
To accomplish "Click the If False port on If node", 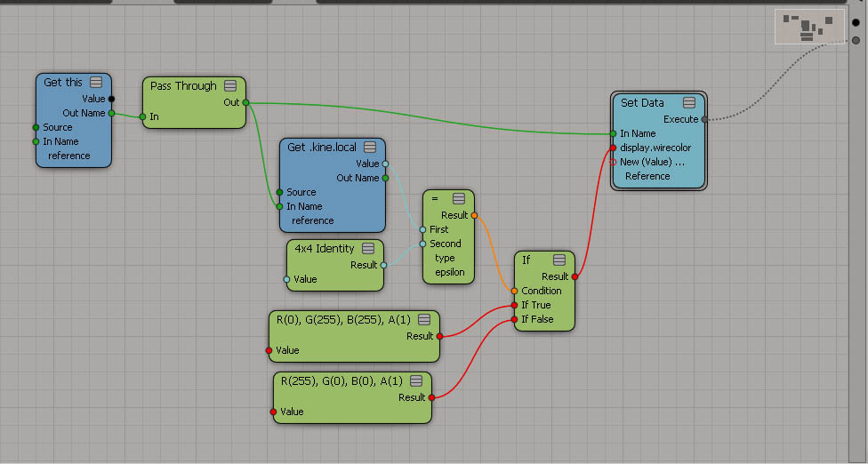I will click(514, 320).
